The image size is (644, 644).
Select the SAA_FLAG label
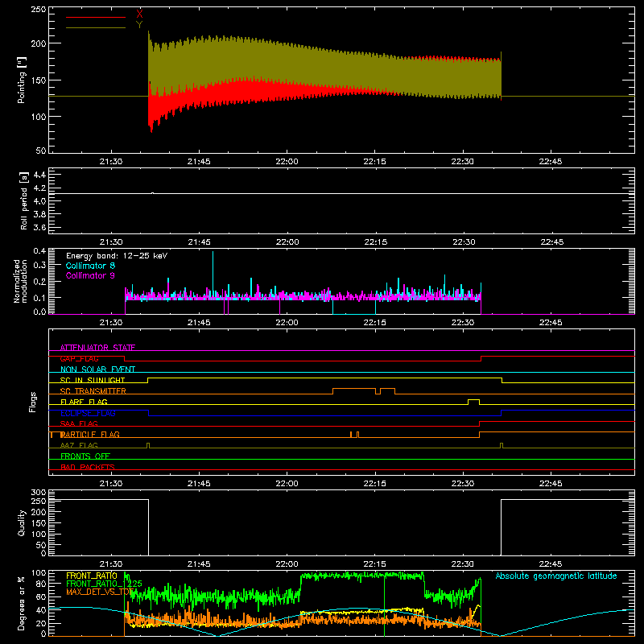tap(79, 423)
